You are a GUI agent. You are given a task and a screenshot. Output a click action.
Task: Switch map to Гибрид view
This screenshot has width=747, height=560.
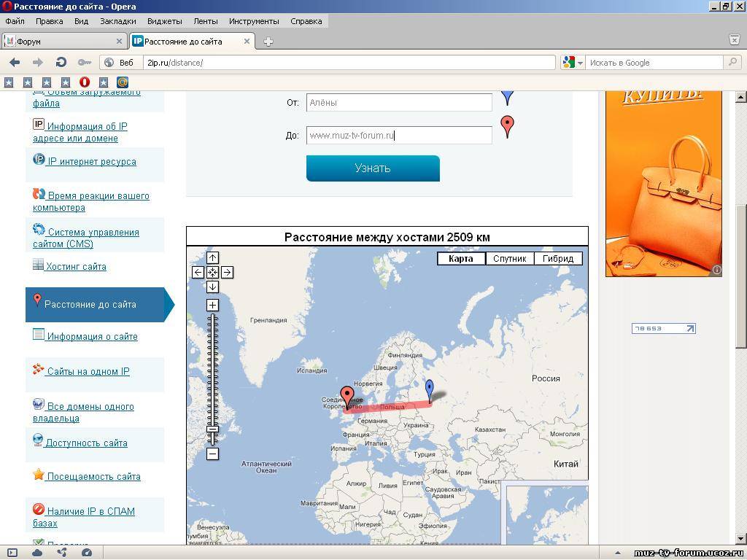pos(558,259)
